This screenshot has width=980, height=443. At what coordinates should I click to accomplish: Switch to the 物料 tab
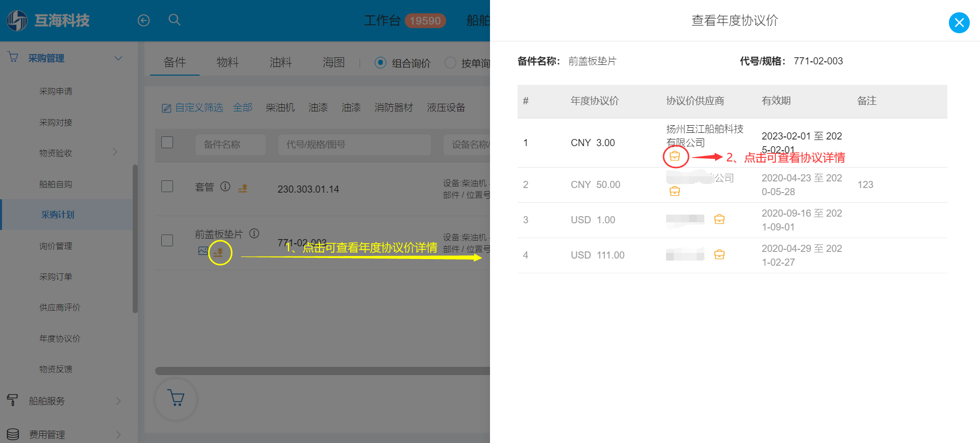tap(228, 62)
